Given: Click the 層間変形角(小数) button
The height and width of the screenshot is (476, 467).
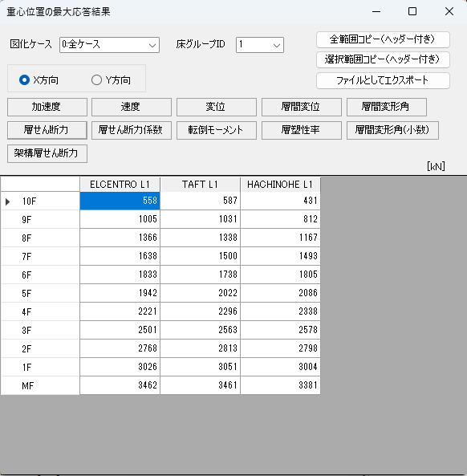Looking at the screenshot, I should point(392,130).
